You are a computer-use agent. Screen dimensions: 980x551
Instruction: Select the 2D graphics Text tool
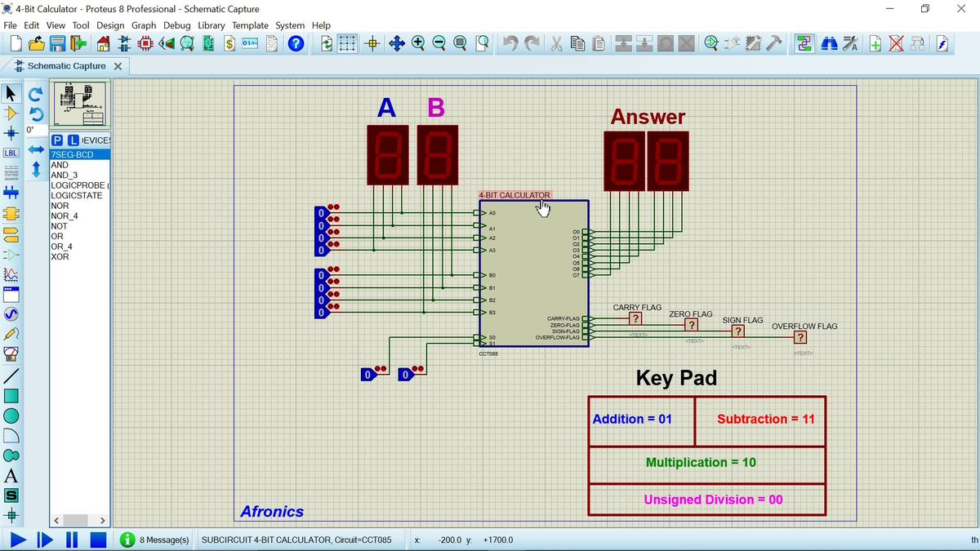point(10,477)
